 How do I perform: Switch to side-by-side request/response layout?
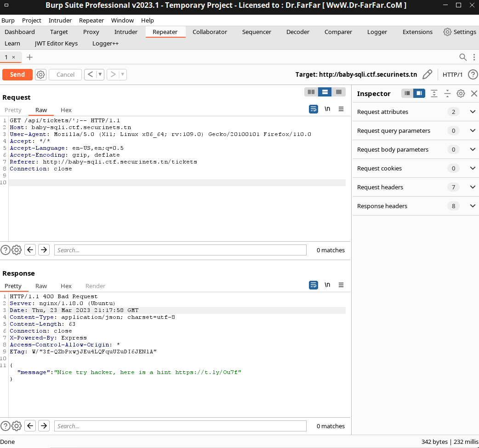tap(311, 92)
